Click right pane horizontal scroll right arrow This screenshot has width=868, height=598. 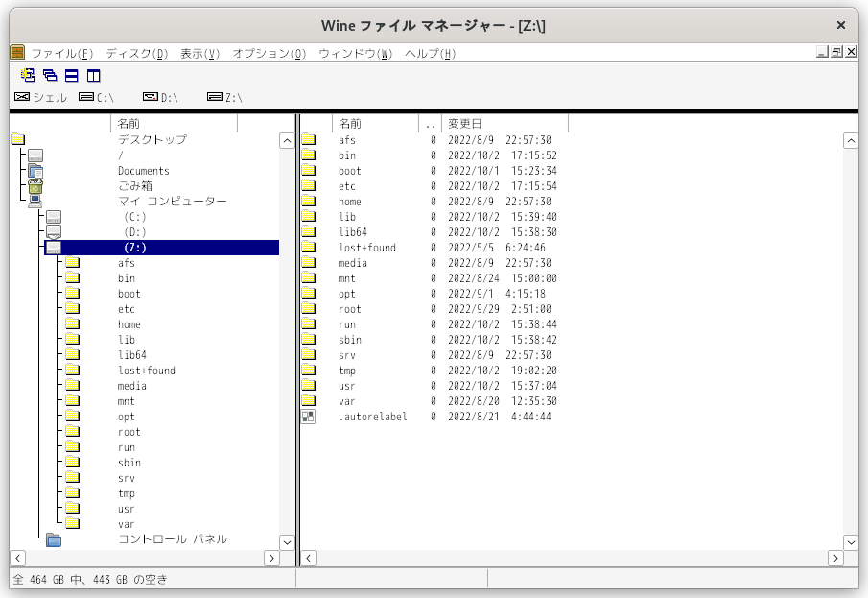tap(835, 558)
